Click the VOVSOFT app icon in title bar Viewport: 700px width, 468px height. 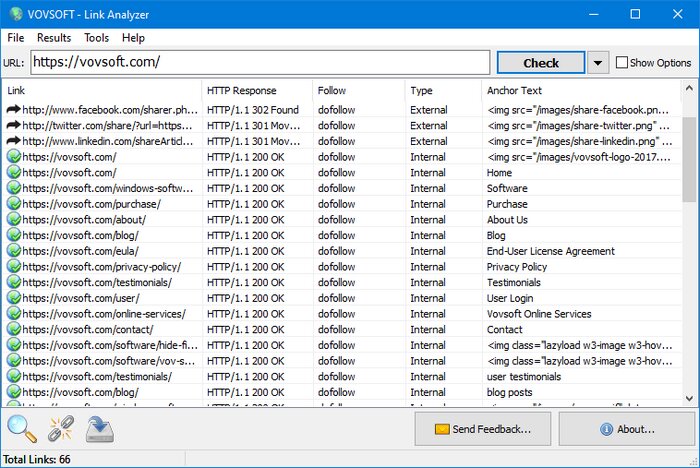pyautogui.click(x=14, y=14)
